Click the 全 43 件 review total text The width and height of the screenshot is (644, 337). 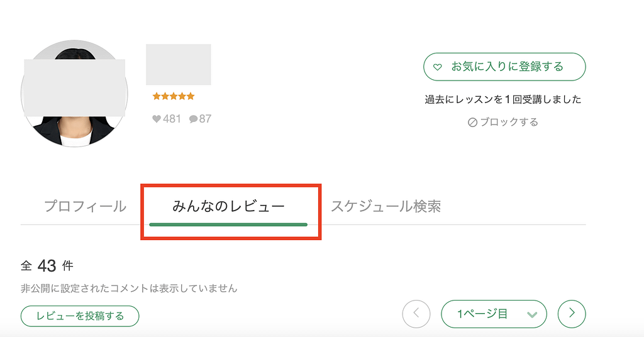point(47,266)
